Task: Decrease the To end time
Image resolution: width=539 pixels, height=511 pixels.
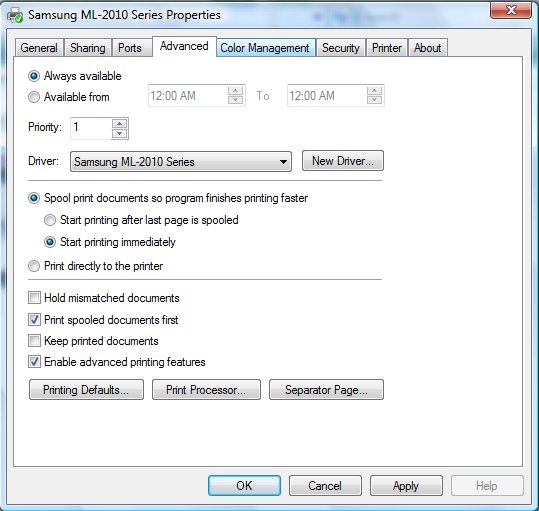Action: click(x=374, y=100)
